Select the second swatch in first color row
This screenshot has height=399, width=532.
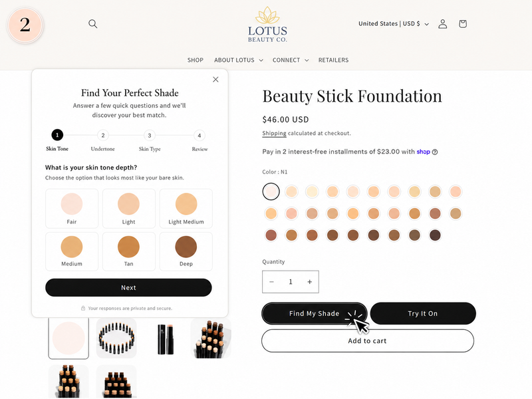(x=291, y=192)
